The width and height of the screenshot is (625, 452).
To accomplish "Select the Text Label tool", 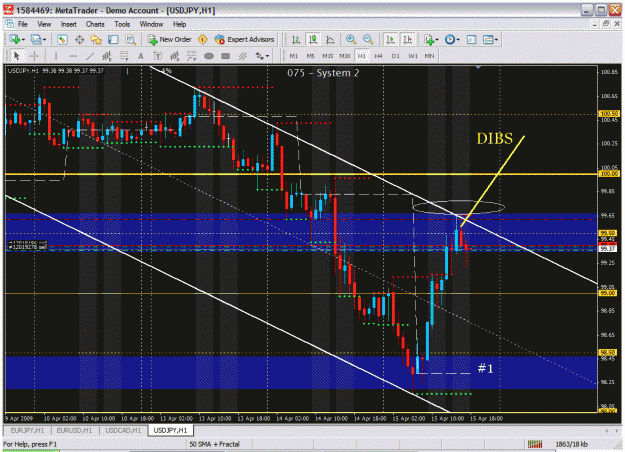I will point(158,56).
